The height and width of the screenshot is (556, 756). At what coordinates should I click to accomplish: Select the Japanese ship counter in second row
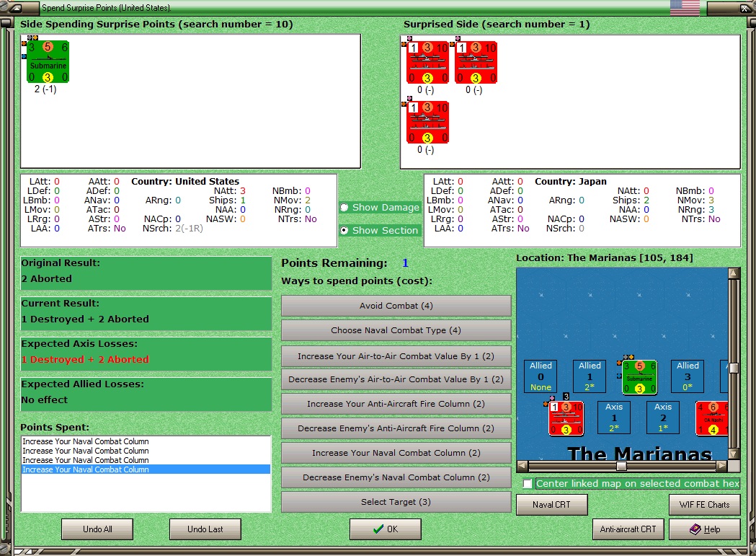click(427, 123)
